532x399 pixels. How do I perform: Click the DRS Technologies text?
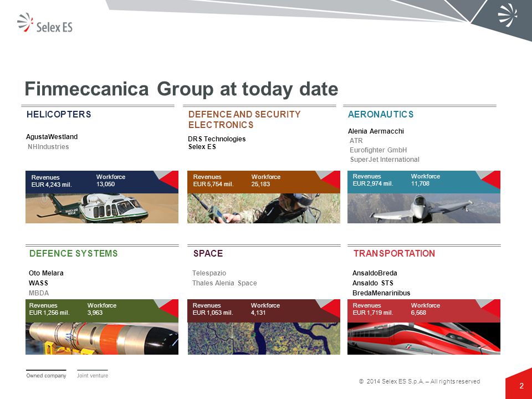[x=217, y=139]
